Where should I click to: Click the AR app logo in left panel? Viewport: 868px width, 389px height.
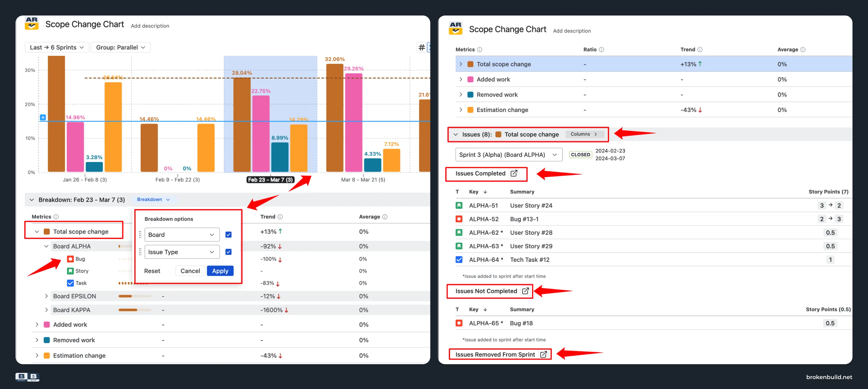(32, 23)
